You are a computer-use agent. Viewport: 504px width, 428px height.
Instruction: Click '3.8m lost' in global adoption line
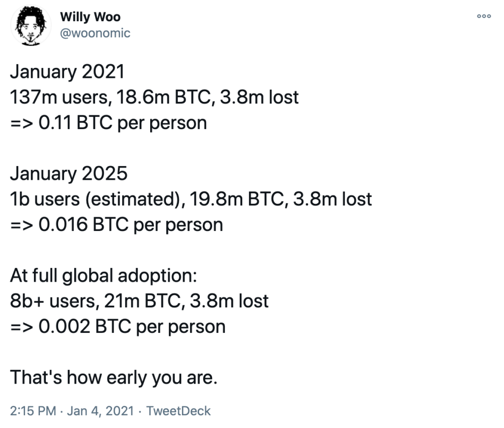pyautogui.click(x=229, y=301)
